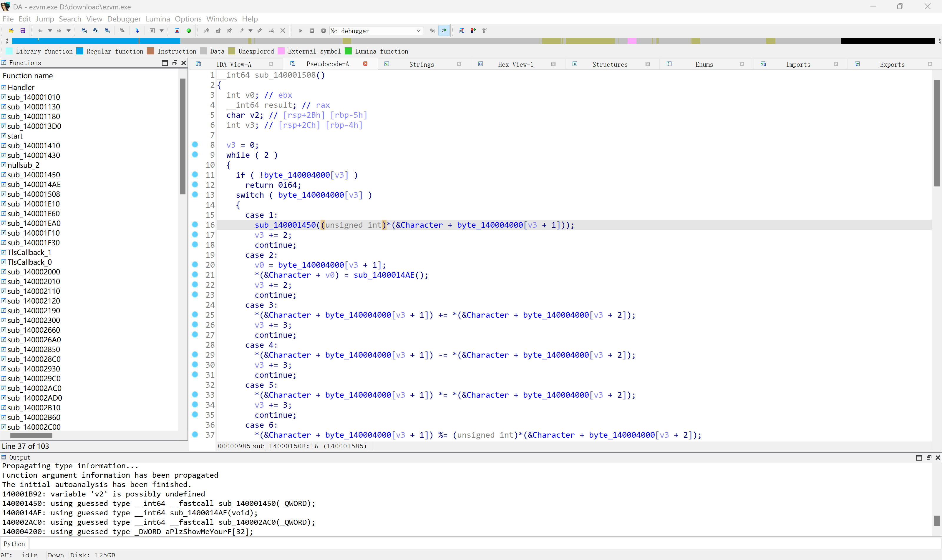Click the boxed letter A toolbar icon
942x560 pixels.
[x=152, y=31]
